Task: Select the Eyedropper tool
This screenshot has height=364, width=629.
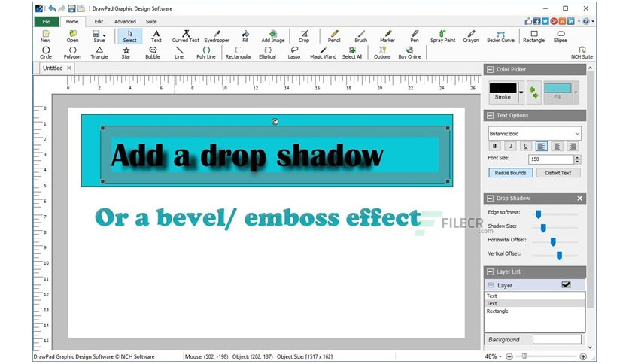Action: [x=217, y=36]
